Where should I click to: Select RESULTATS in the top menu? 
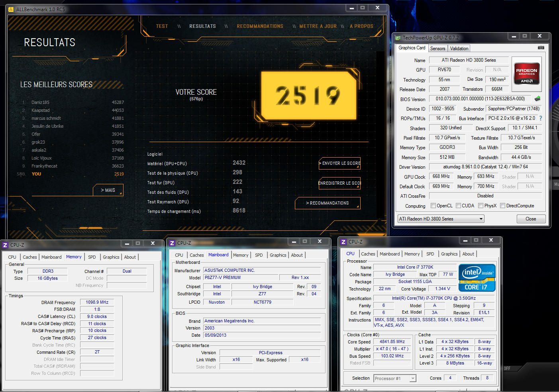pos(202,26)
